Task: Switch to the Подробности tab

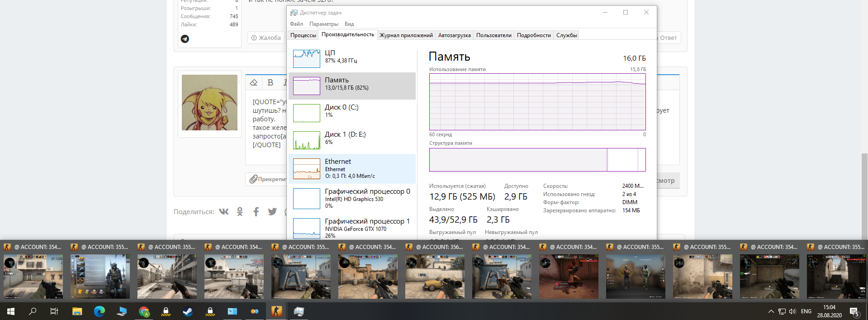Action: [534, 35]
